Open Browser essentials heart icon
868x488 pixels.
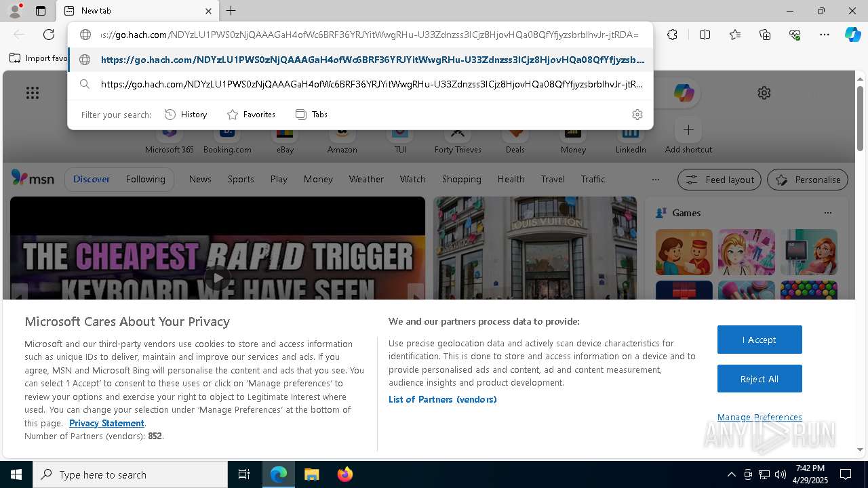click(x=795, y=35)
